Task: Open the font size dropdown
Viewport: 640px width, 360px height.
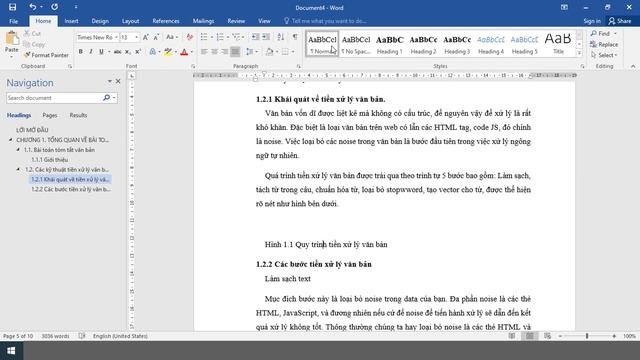Action: pos(136,37)
